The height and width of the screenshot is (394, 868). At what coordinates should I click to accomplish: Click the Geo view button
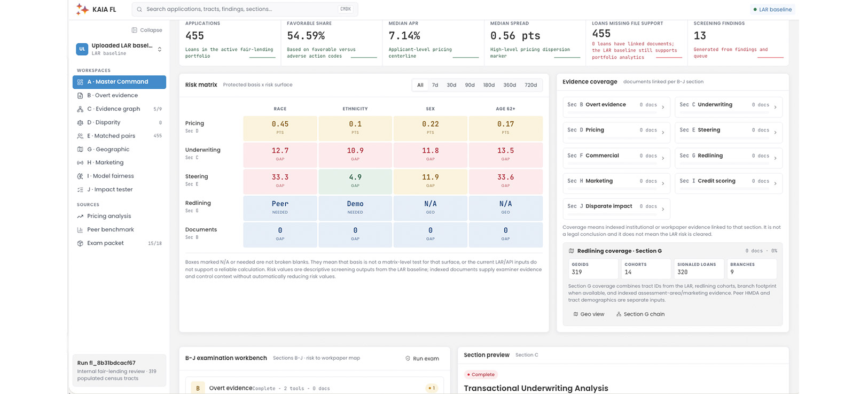(589, 314)
